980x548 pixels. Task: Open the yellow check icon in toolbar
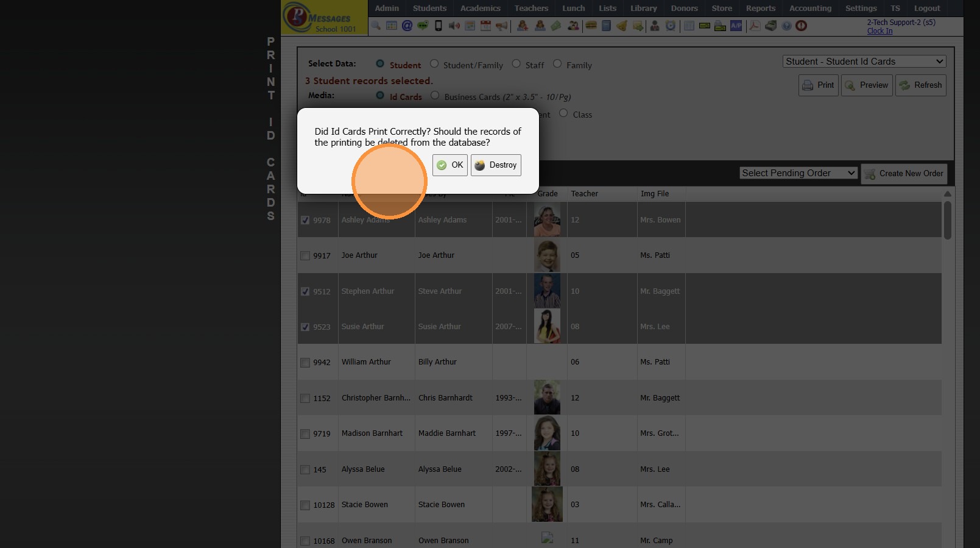point(705,26)
